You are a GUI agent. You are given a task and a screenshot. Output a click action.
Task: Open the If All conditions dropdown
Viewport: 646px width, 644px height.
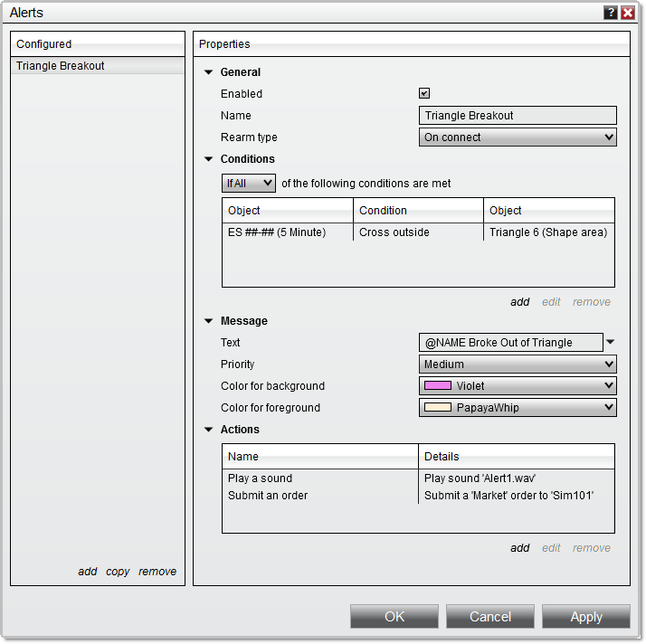[x=249, y=184]
